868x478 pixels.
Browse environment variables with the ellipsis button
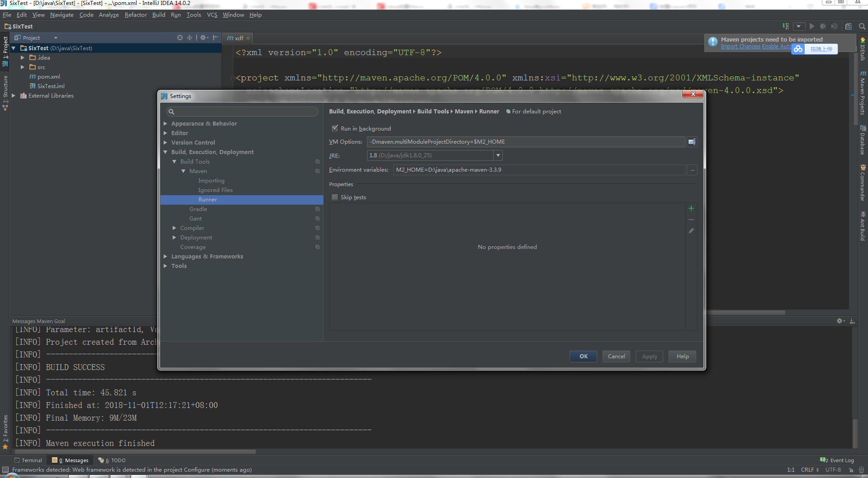(692, 170)
